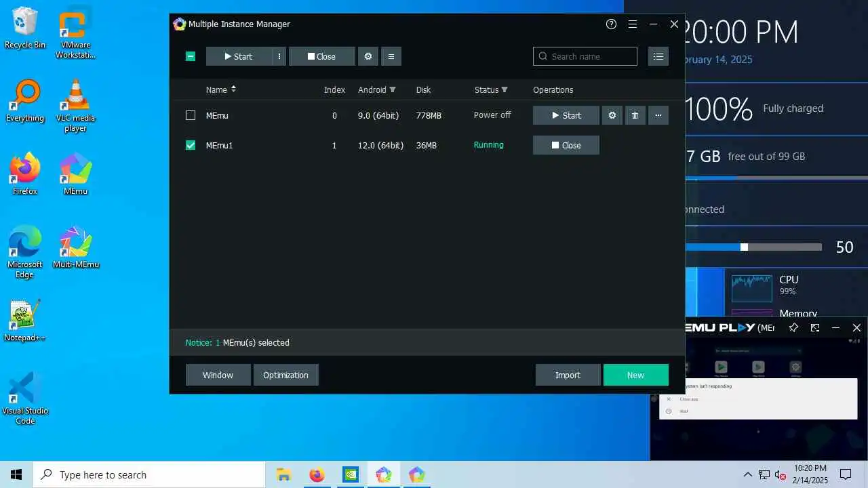
Task: Click the 778MB disk value
Action: pos(429,115)
